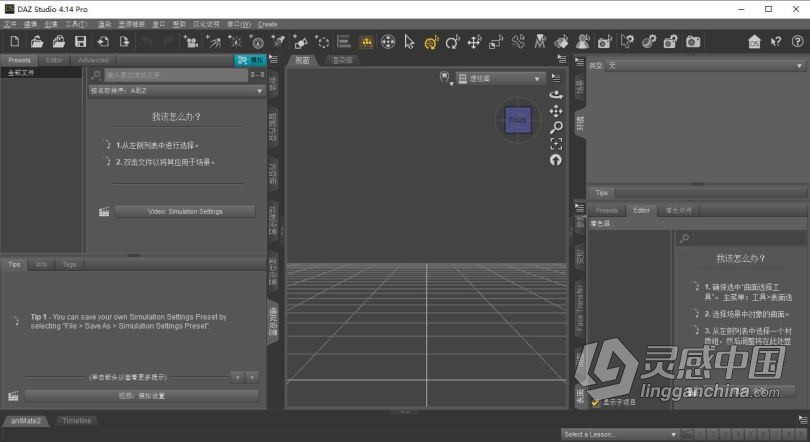Open the Create menu
Image resolution: width=810 pixels, height=442 pixels.
pyautogui.click(x=268, y=24)
